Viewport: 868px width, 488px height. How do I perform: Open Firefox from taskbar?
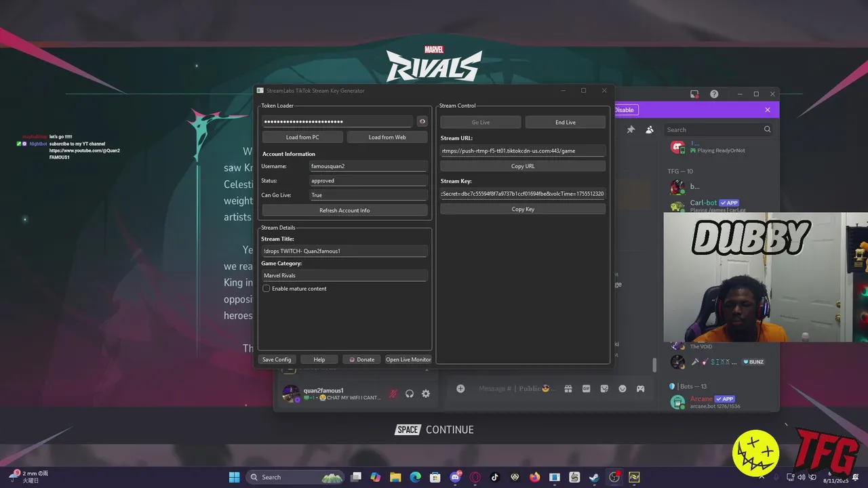[534, 477]
